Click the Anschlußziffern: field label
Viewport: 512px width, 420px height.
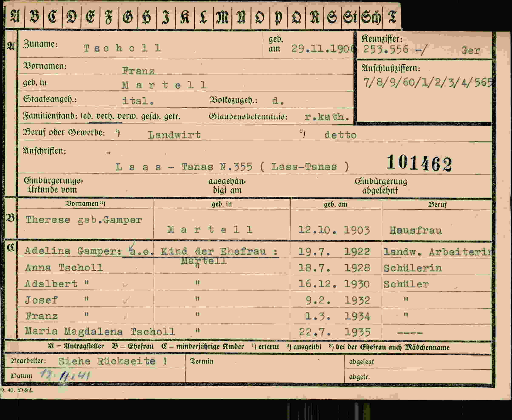[391, 68]
